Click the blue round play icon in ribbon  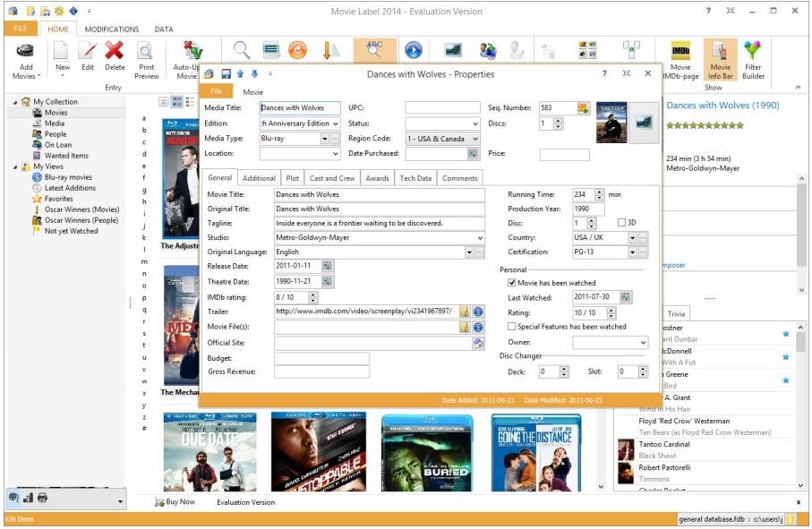pyautogui.click(x=414, y=50)
